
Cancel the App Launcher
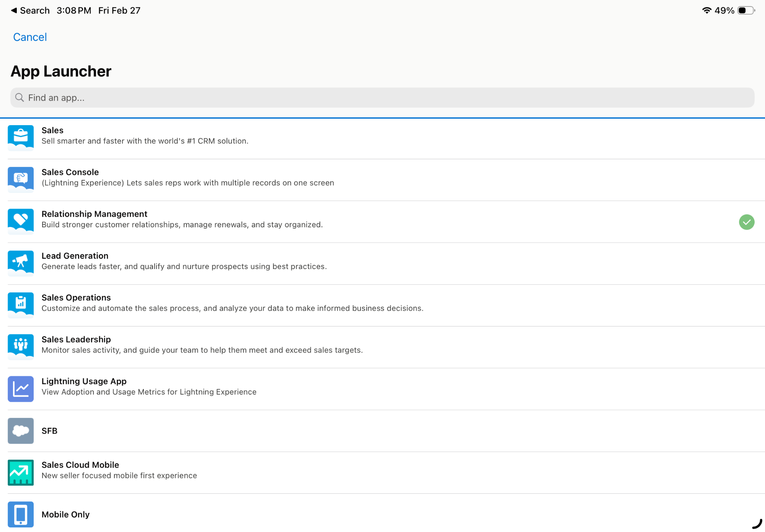pos(30,37)
